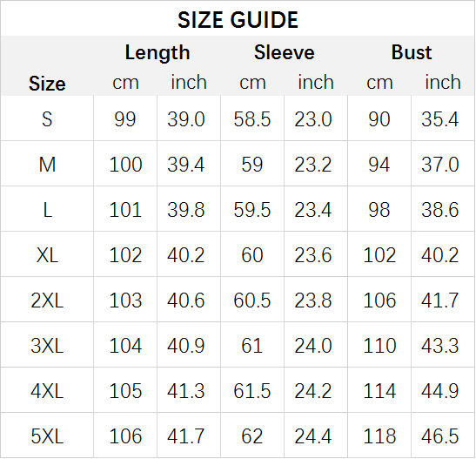476x459 pixels.
Task: Click the Size header label
Action: [x=47, y=84]
